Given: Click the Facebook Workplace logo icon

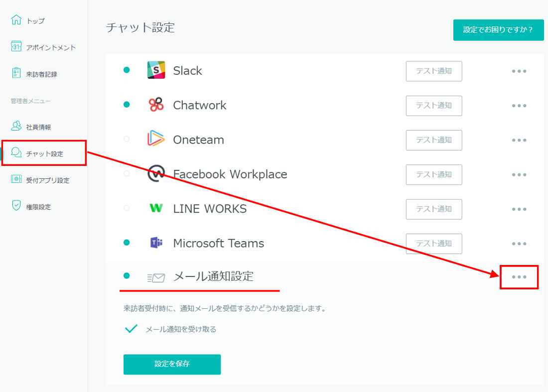Looking at the screenshot, I should pos(156,174).
